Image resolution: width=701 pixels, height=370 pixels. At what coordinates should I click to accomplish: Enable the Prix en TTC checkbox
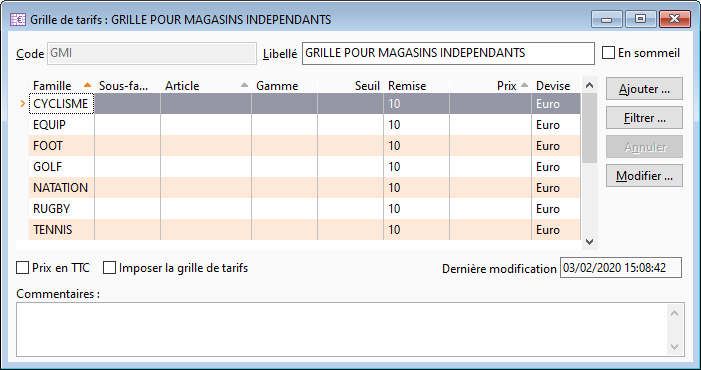pyautogui.click(x=22, y=268)
